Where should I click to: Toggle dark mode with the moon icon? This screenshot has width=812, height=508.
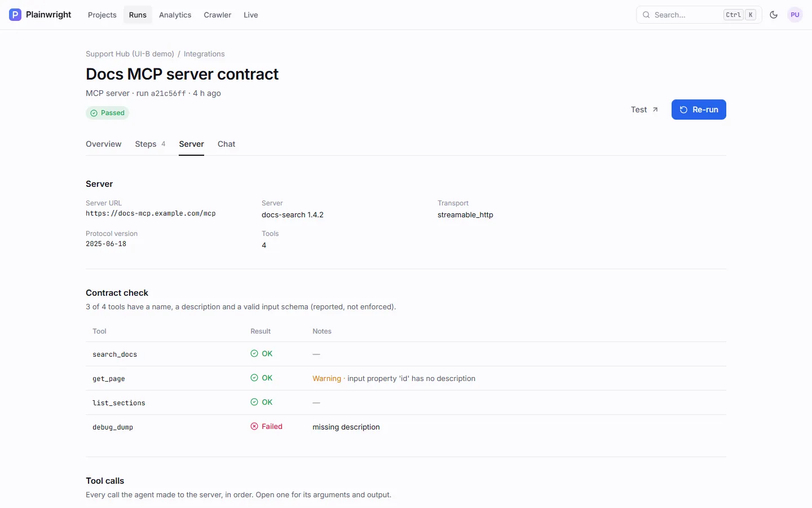(774, 15)
